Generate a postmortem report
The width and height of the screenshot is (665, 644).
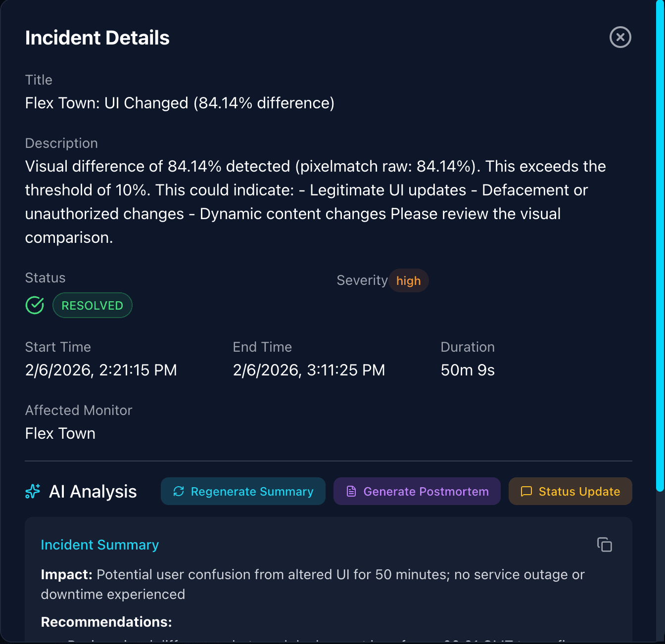[417, 491]
